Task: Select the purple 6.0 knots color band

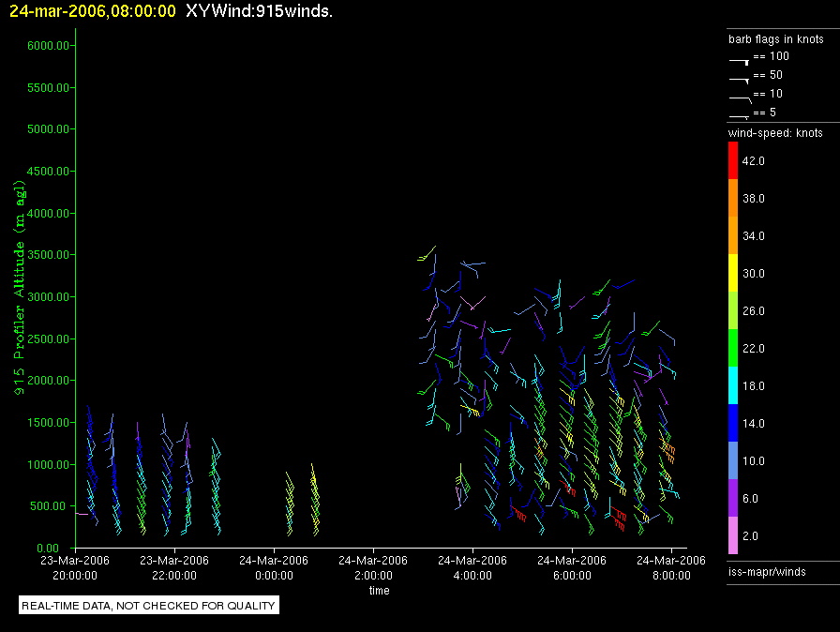Action: pyautogui.click(x=733, y=498)
